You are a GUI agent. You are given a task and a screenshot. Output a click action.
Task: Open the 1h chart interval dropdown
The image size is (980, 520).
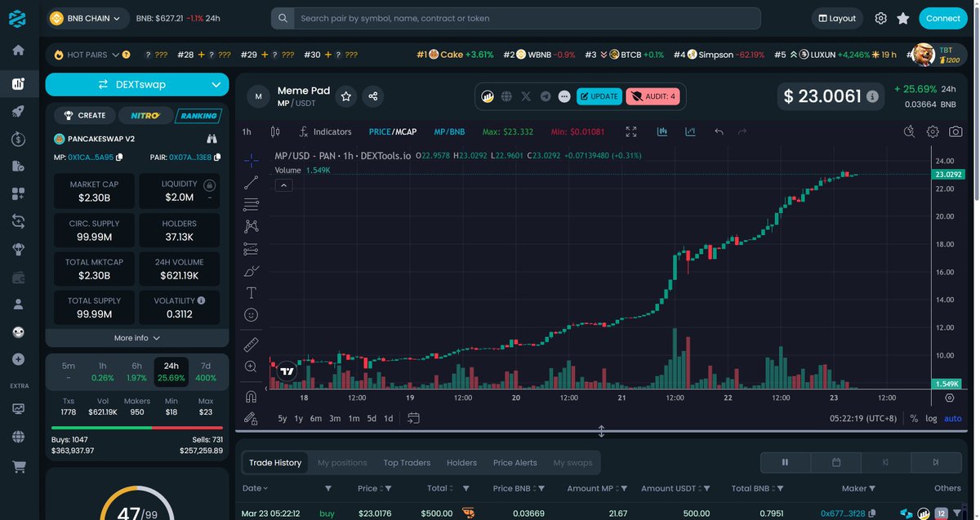[247, 131]
